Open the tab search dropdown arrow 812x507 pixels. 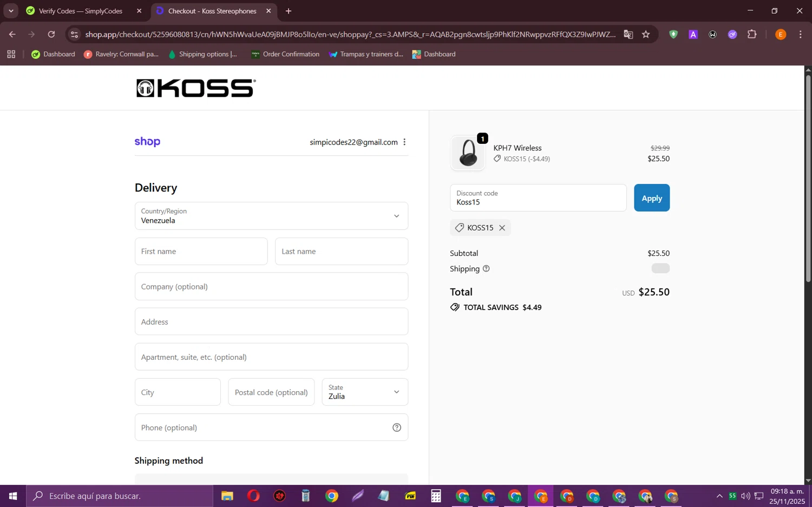11,11
